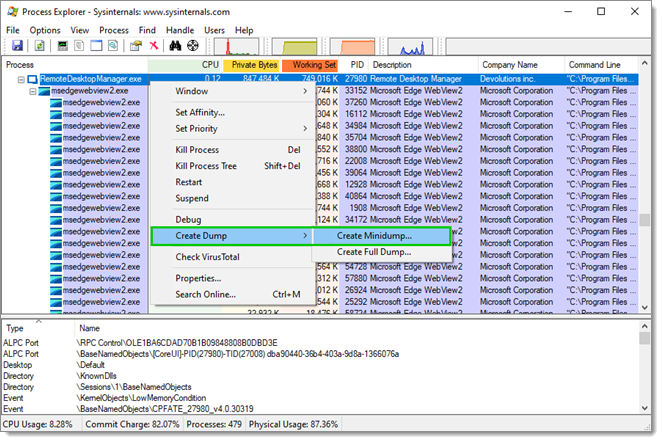
Task: Choose Search Online... menu entry
Action: coord(233,294)
